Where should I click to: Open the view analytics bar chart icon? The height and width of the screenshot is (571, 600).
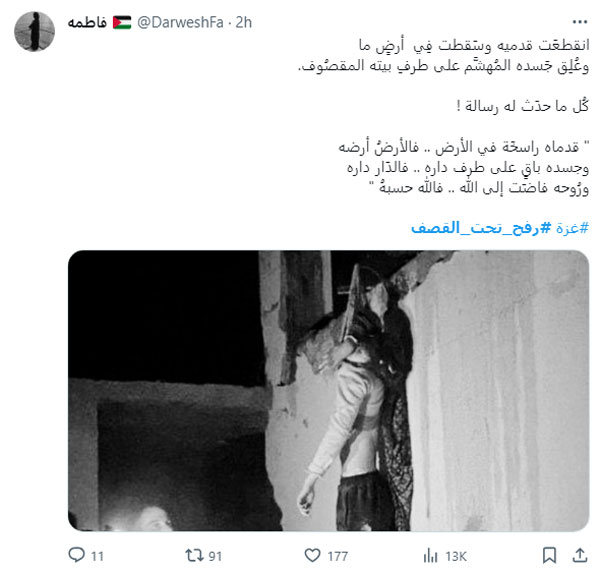tap(430, 555)
